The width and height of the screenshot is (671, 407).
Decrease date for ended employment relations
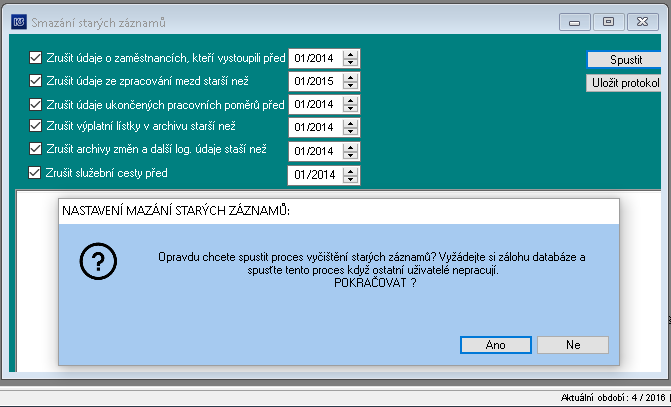350,108
